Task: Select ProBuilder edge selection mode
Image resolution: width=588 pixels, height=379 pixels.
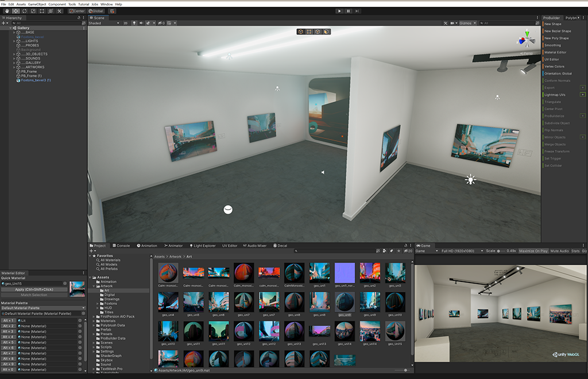Action: [x=318, y=32]
